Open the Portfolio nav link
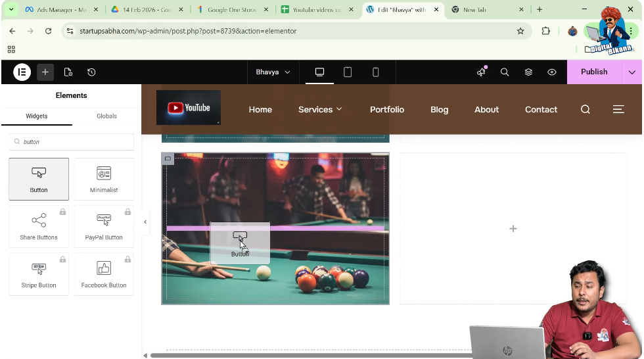The image size is (644, 359). click(387, 110)
